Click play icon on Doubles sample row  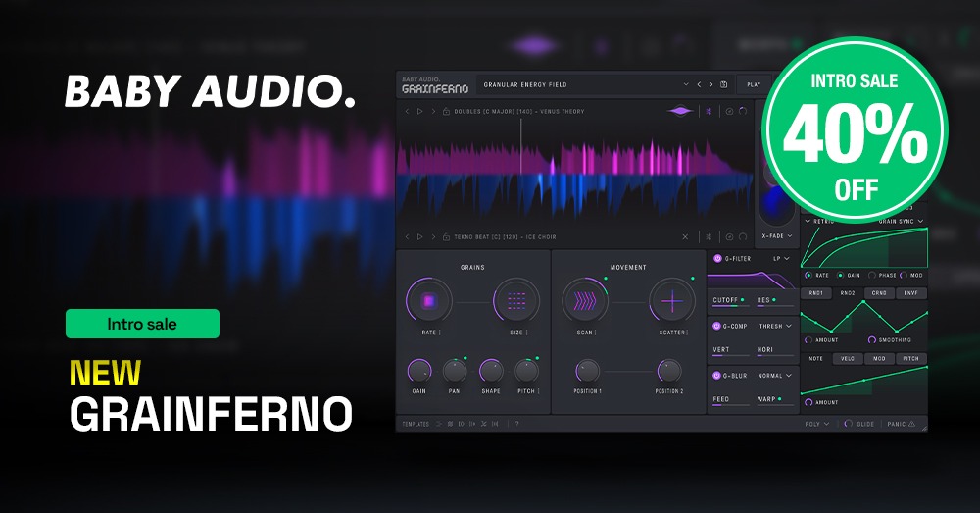(420, 112)
